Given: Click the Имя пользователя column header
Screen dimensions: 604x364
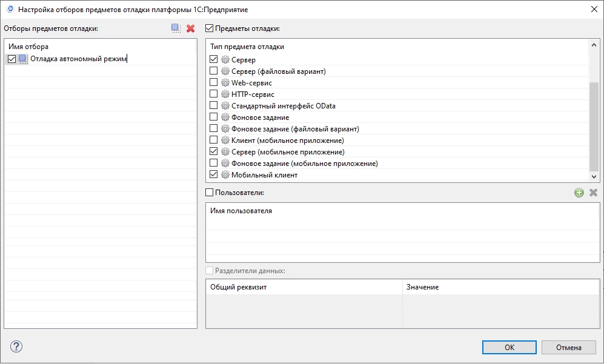Looking at the screenshot, I should tap(241, 211).
